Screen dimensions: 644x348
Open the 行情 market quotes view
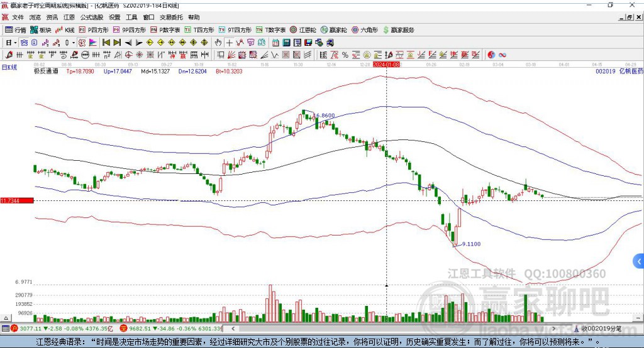(x=16, y=30)
